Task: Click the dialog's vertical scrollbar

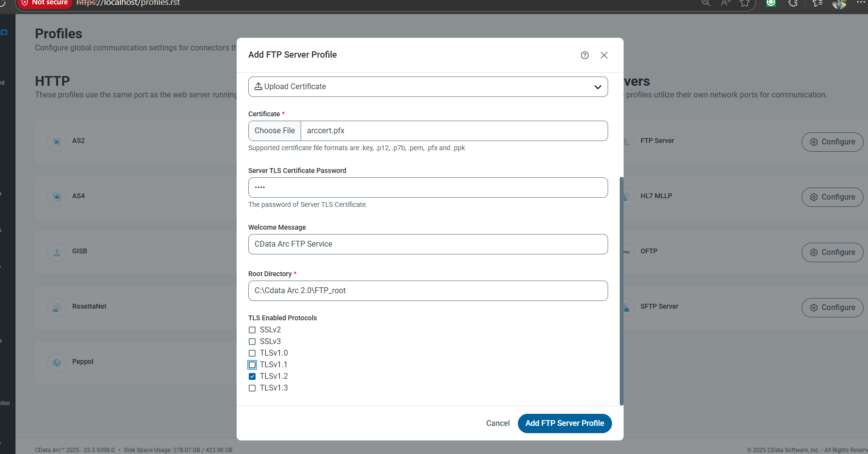Action: 621,291
